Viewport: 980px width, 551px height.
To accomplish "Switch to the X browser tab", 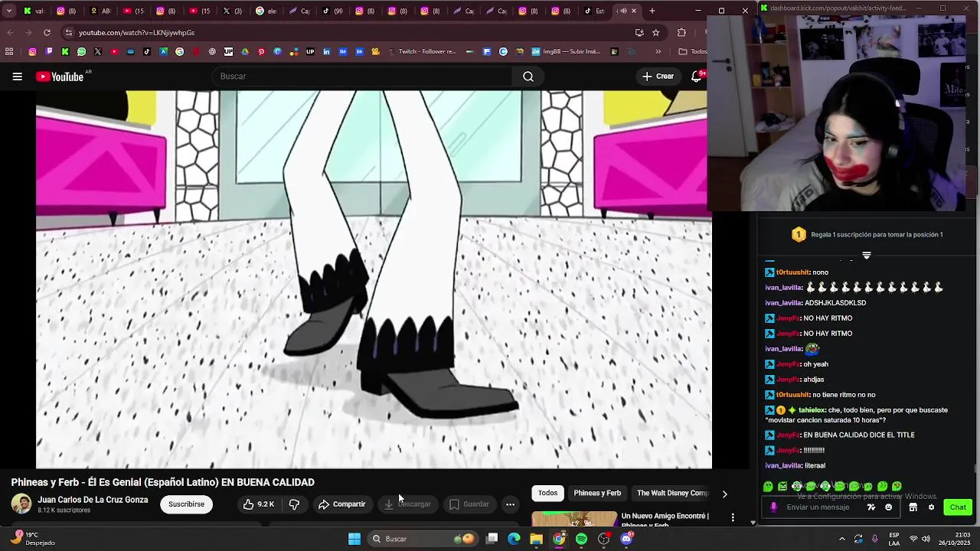I will coord(232,11).
